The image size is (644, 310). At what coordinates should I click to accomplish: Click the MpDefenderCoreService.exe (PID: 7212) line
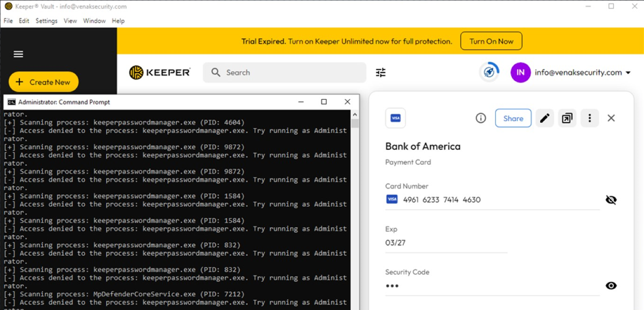pyautogui.click(x=124, y=295)
